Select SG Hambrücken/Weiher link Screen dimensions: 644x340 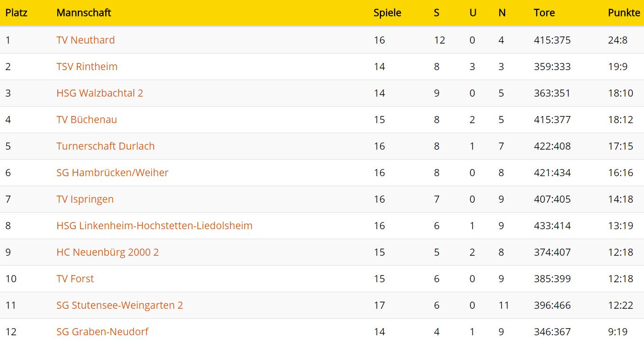[112, 172]
